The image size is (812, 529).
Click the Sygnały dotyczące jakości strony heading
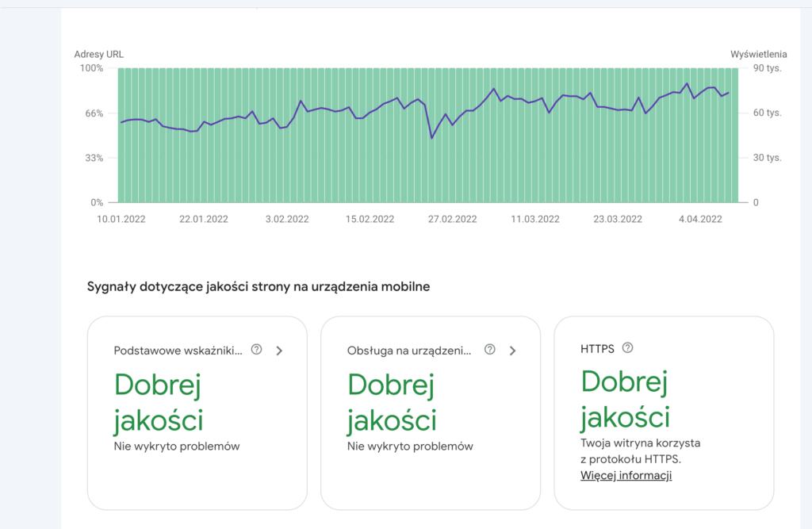click(x=259, y=287)
